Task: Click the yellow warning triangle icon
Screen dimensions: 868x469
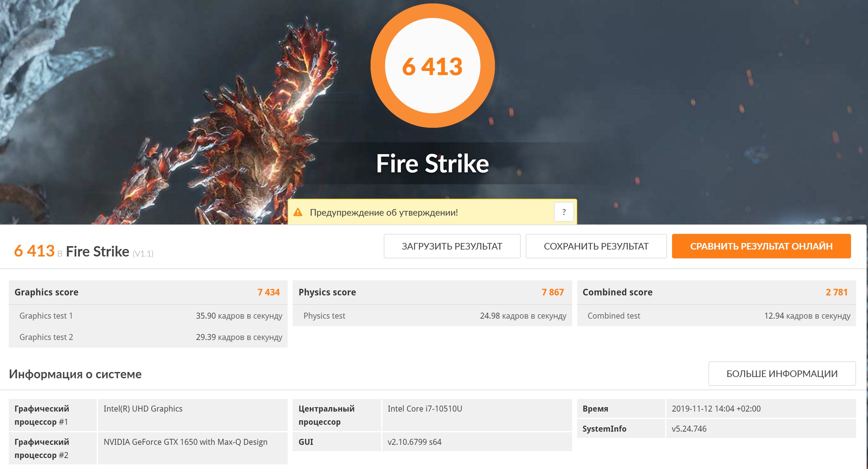Action: 298,212
